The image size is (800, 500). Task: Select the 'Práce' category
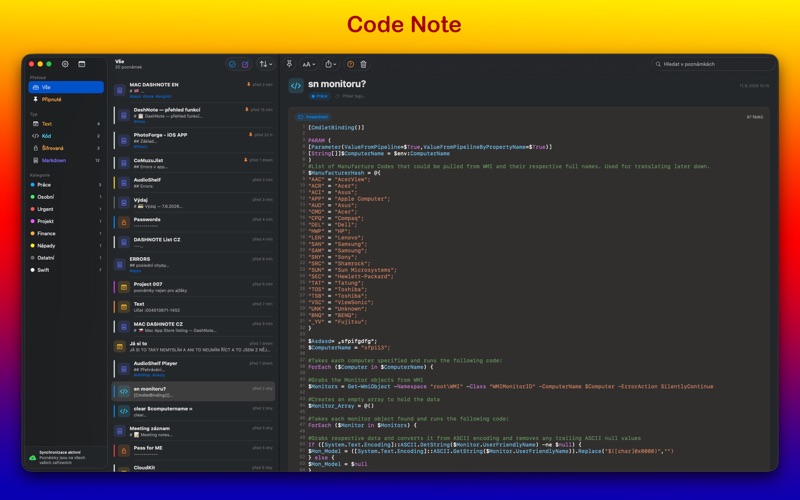(66, 185)
